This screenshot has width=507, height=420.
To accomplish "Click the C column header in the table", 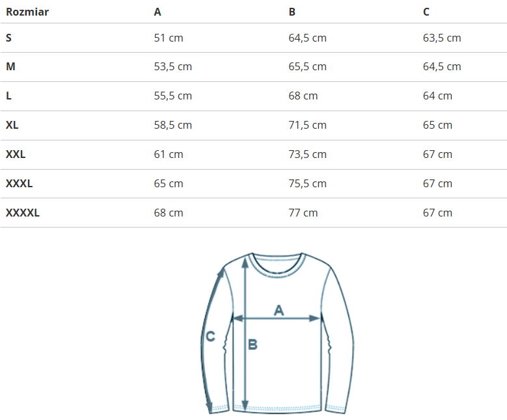I will [x=426, y=12].
